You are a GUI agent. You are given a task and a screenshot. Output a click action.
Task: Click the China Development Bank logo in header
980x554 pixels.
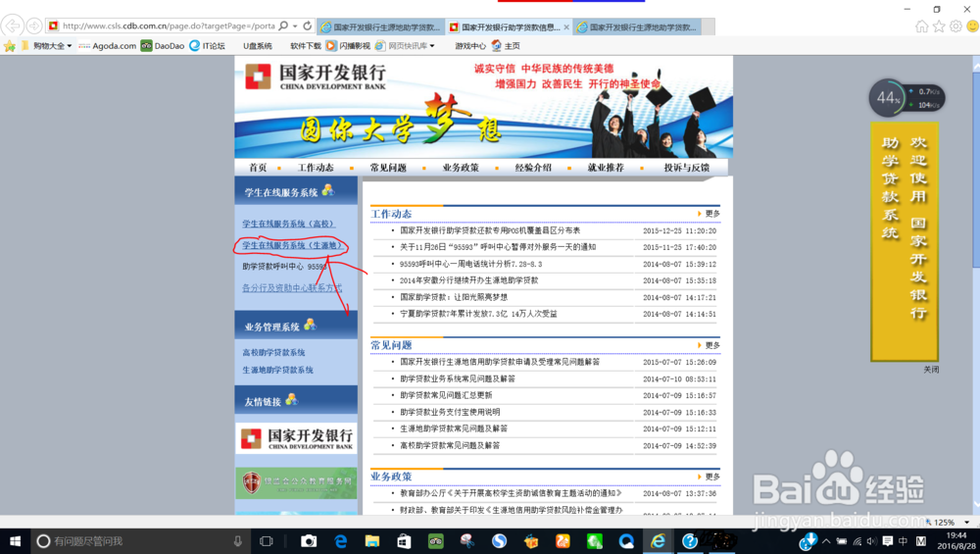pyautogui.click(x=316, y=76)
